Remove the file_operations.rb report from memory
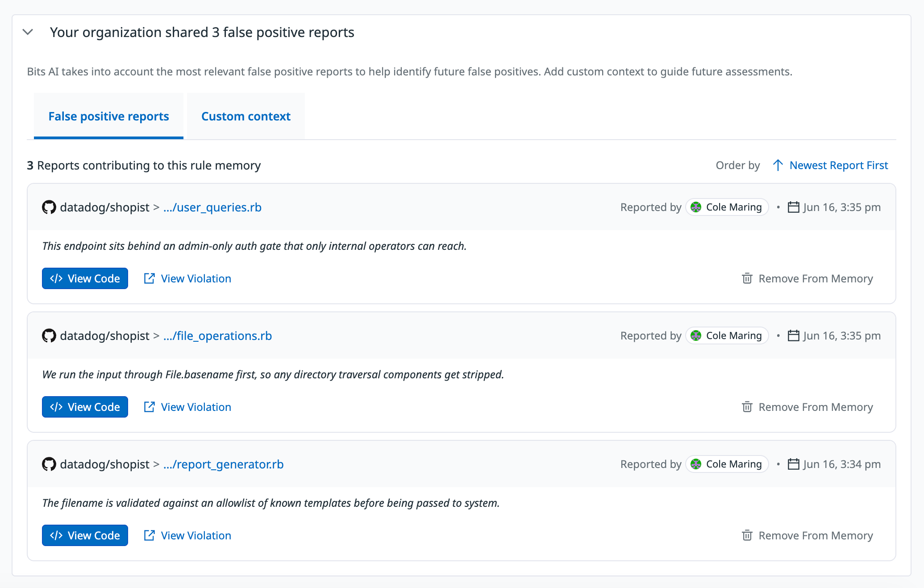Viewport: 924px width, 588px height. [x=807, y=407]
